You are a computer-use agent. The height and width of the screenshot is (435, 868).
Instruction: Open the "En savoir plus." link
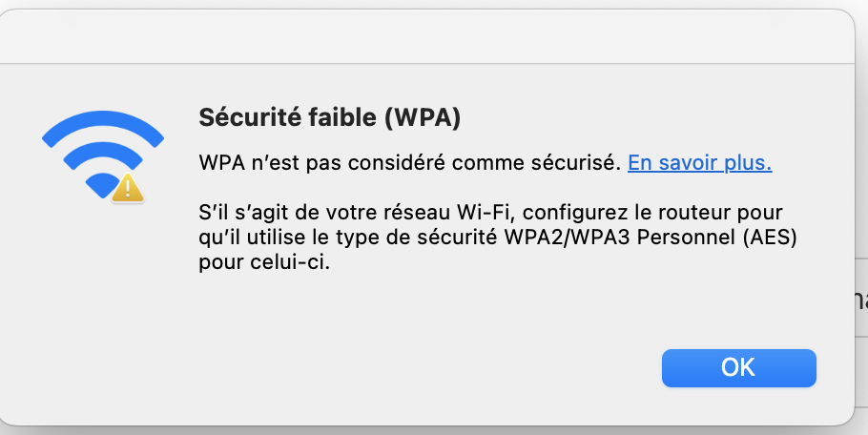coord(699,162)
